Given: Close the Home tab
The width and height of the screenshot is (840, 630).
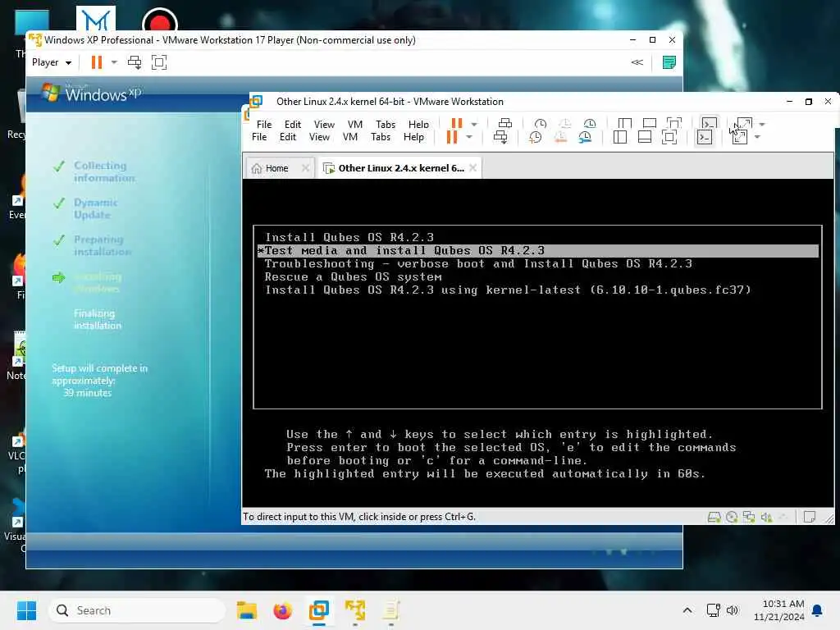Looking at the screenshot, I should pyautogui.click(x=305, y=167).
